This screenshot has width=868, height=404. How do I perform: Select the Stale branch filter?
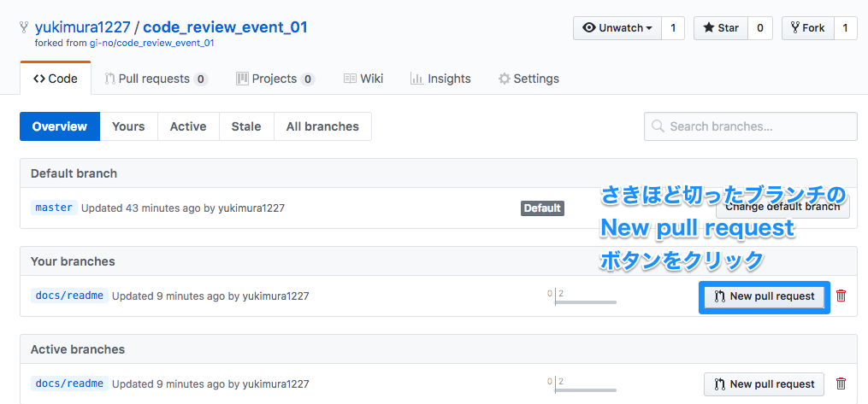click(246, 126)
